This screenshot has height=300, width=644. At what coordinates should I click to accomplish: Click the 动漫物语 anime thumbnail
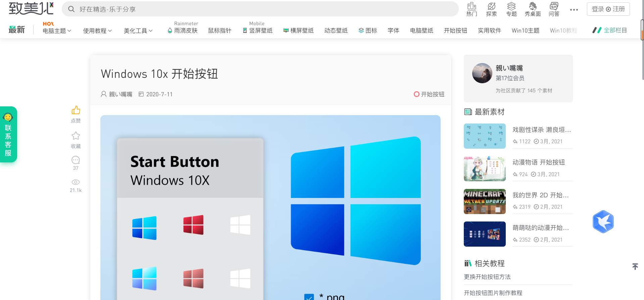pos(485,169)
